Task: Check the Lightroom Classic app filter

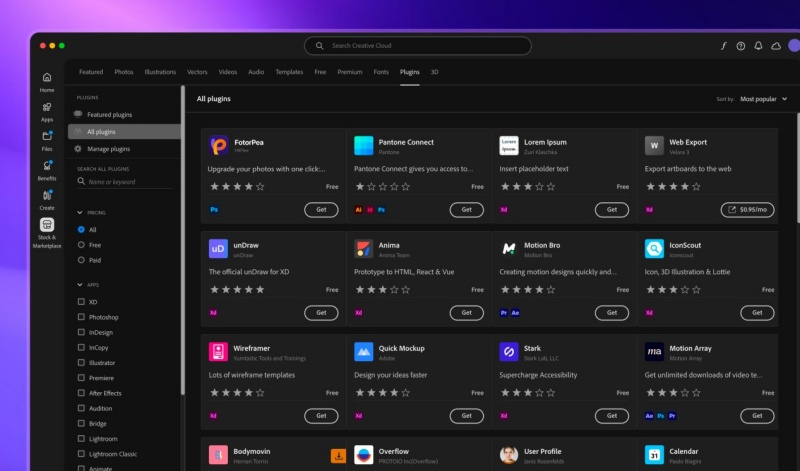Action: 81,454
